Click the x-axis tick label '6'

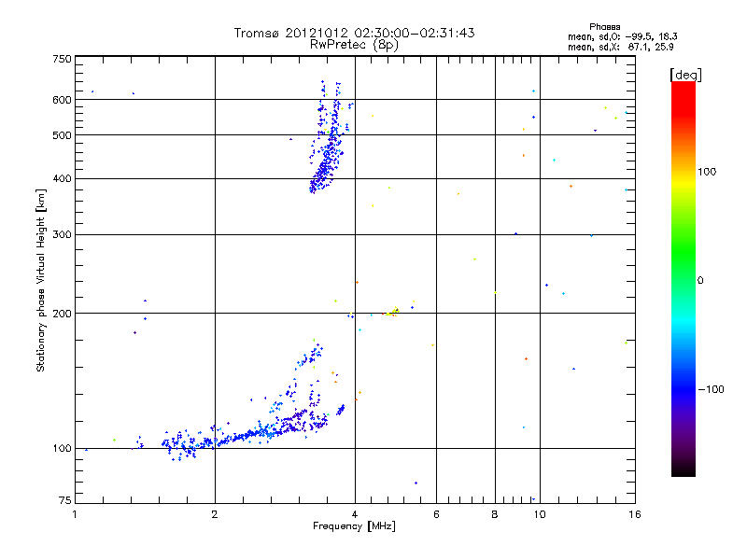coord(436,514)
